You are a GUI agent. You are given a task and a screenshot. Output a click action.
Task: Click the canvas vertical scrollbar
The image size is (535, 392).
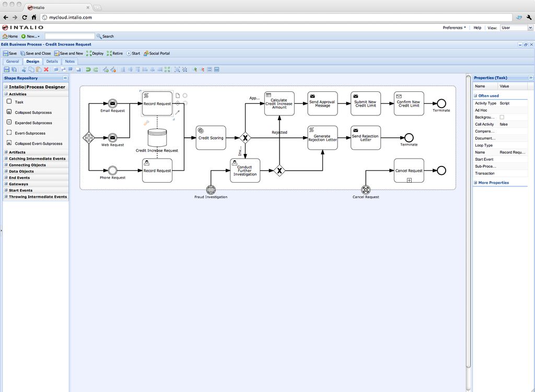469,221
